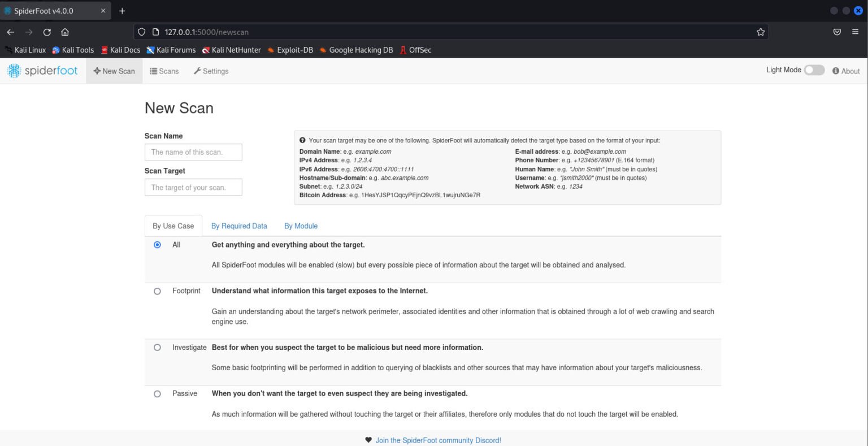The width and height of the screenshot is (868, 446).
Task: Open the Exploit-DB bookmark icon
Action: (271, 50)
